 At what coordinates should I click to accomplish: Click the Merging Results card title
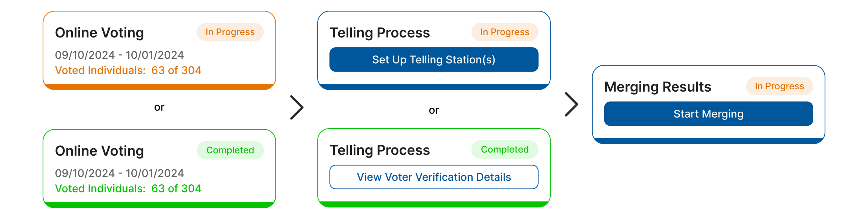657,87
